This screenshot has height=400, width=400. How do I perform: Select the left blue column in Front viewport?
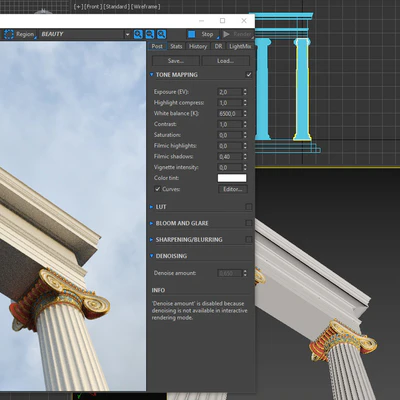[x=262, y=89]
